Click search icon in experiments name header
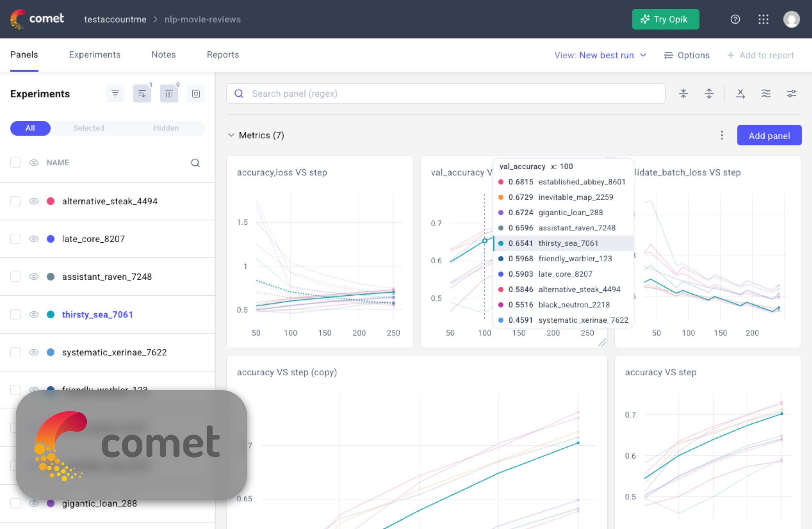The width and height of the screenshot is (812, 529). (x=195, y=163)
